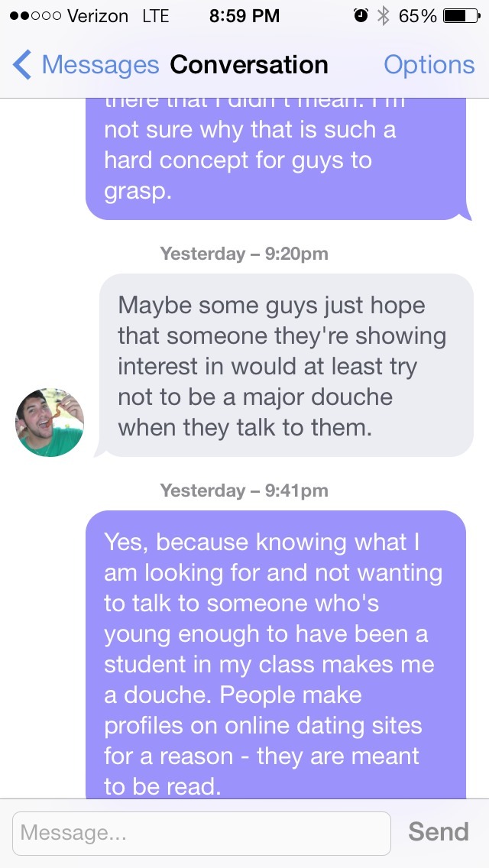This screenshot has width=489, height=868.
Task: Tap the battery icon in status bar
Action: tap(461, 15)
